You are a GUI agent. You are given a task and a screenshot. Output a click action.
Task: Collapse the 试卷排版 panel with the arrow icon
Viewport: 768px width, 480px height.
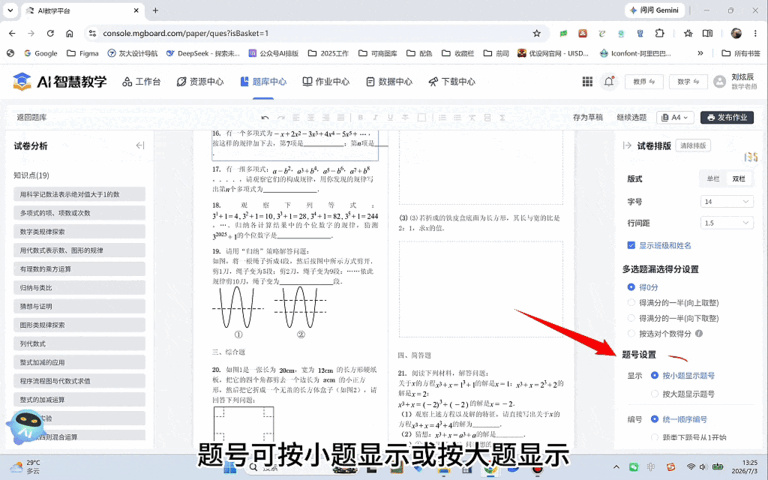[x=626, y=145]
